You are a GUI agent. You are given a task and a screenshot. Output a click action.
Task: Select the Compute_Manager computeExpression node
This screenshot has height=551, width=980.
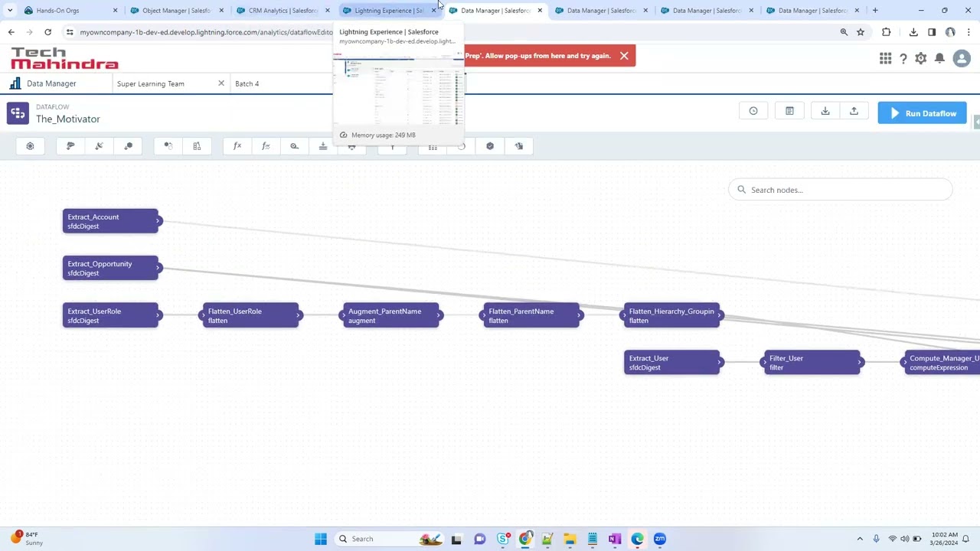942,363
